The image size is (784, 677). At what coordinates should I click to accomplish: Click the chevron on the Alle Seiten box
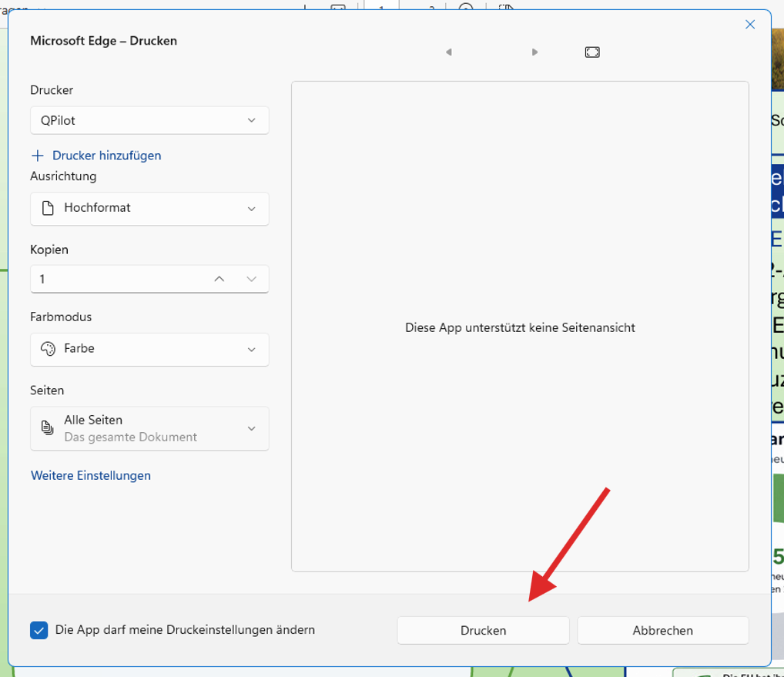coord(252,428)
